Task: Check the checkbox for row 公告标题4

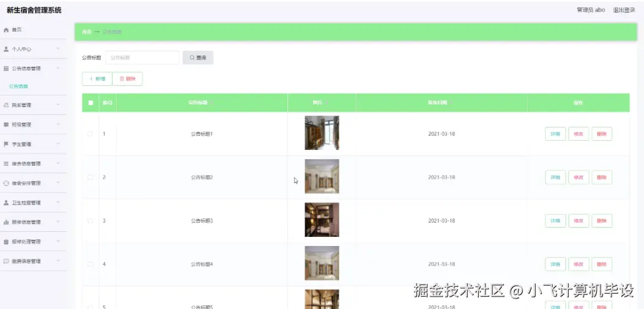Action: 91,264
